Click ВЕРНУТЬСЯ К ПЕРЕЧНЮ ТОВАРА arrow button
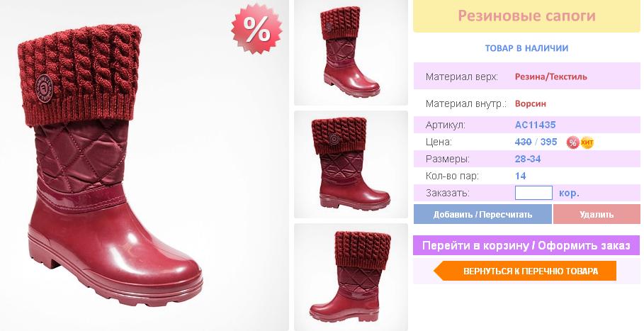 (x=525, y=271)
